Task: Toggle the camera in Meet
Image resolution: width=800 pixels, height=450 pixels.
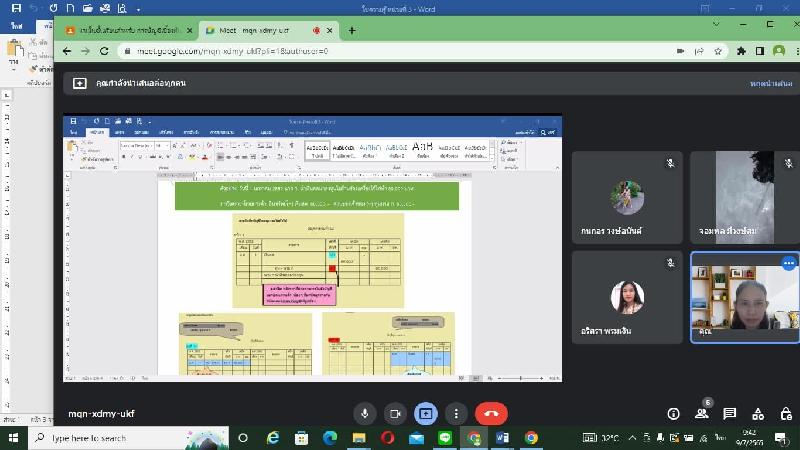Action: click(x=395, y=413)
